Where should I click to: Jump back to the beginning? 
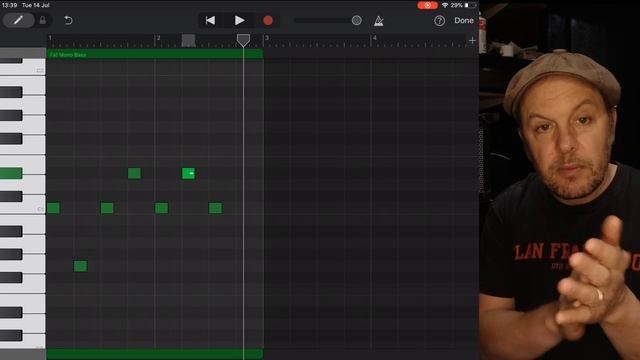coord(210,20)
